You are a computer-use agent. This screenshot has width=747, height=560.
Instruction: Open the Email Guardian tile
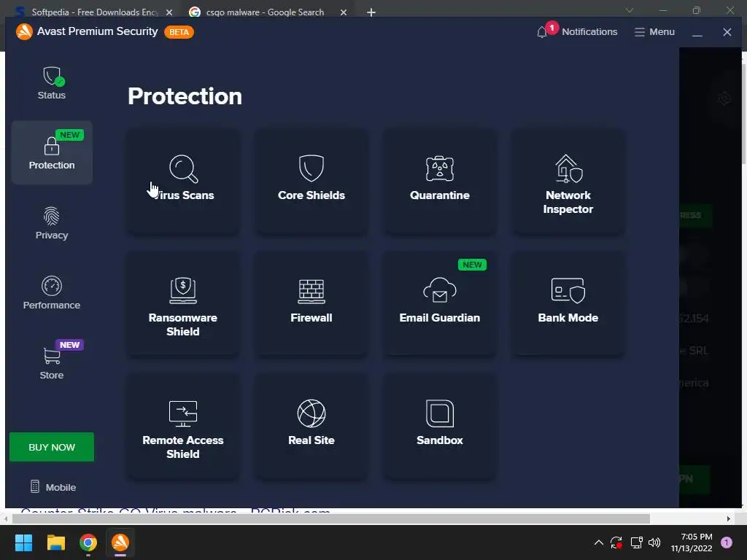click(439, 304)
